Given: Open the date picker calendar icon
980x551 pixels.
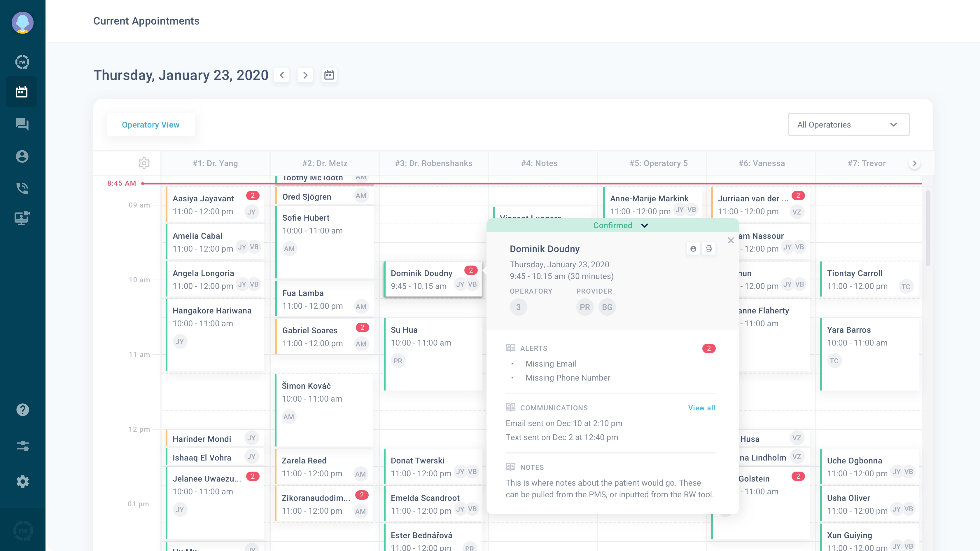Looking at the screenshot, I should (x=329, y=75).
